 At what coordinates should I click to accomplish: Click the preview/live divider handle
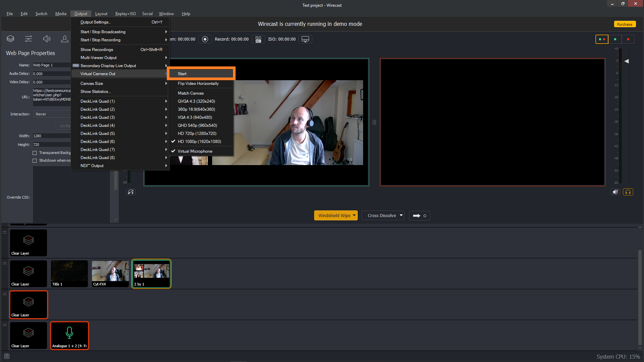click(x=374, y=122)
